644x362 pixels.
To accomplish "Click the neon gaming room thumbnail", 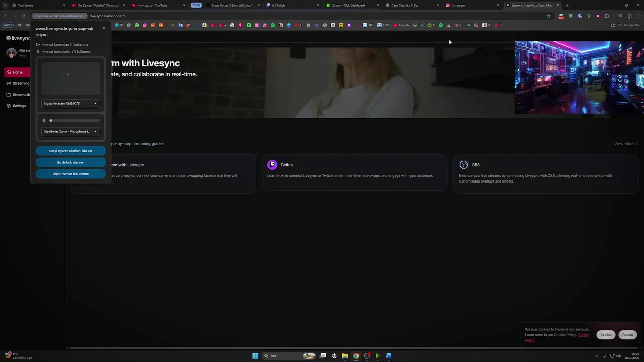I will [579, 77].
